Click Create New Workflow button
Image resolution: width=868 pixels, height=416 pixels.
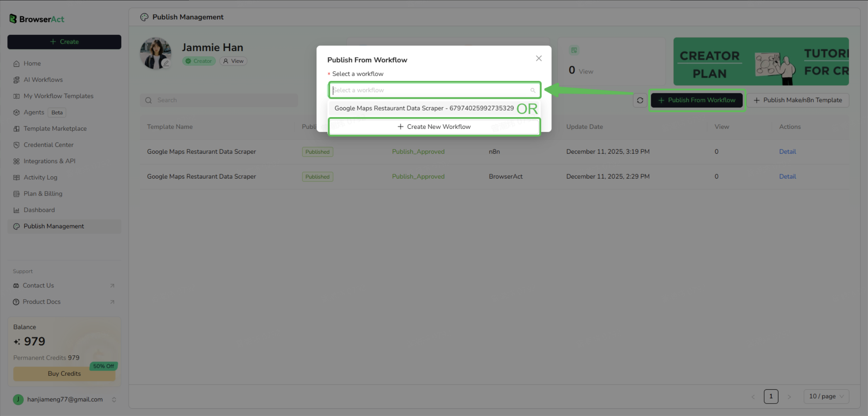click(434, 127)
